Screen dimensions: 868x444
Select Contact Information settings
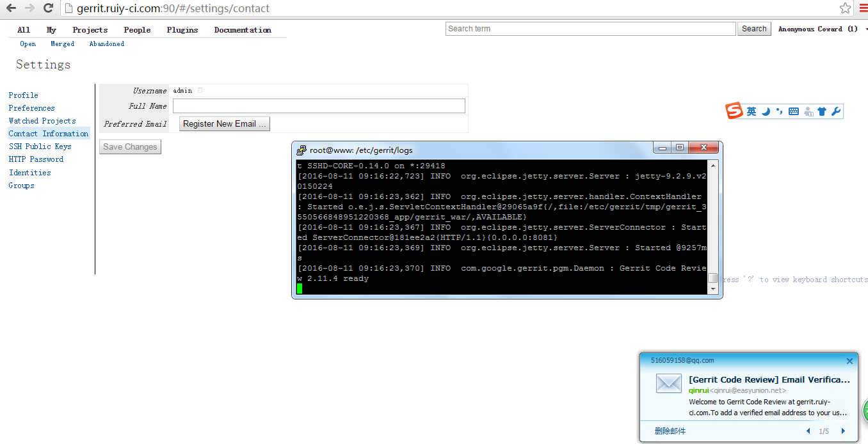point(49,134)
